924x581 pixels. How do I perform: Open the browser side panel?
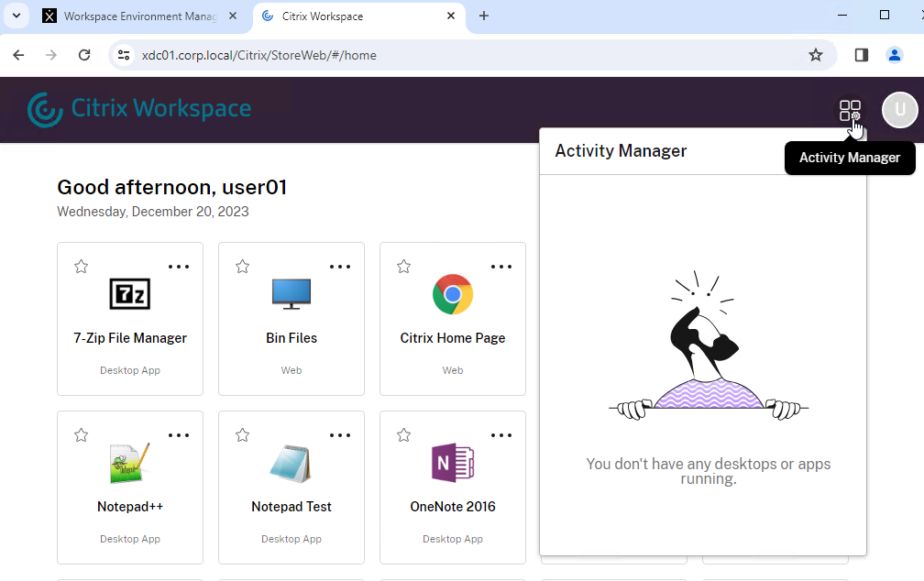tap(862, 55)
